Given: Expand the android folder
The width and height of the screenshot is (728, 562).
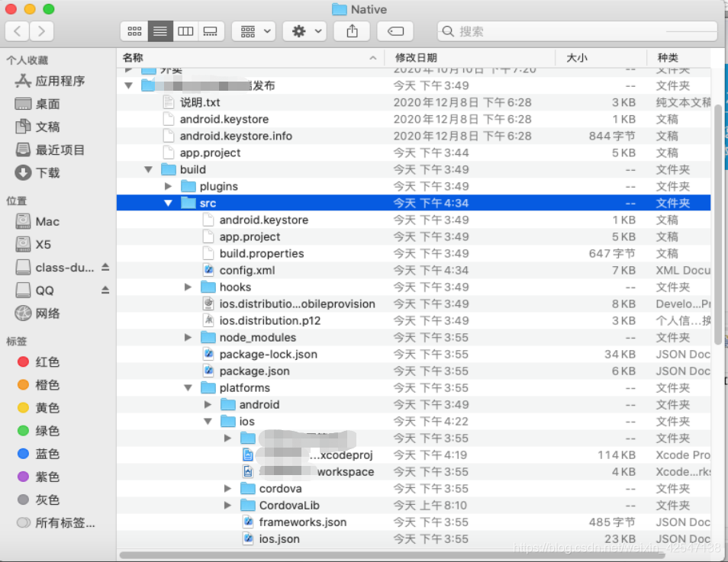Looking at the screenshot, I should [x=208, y=404].
